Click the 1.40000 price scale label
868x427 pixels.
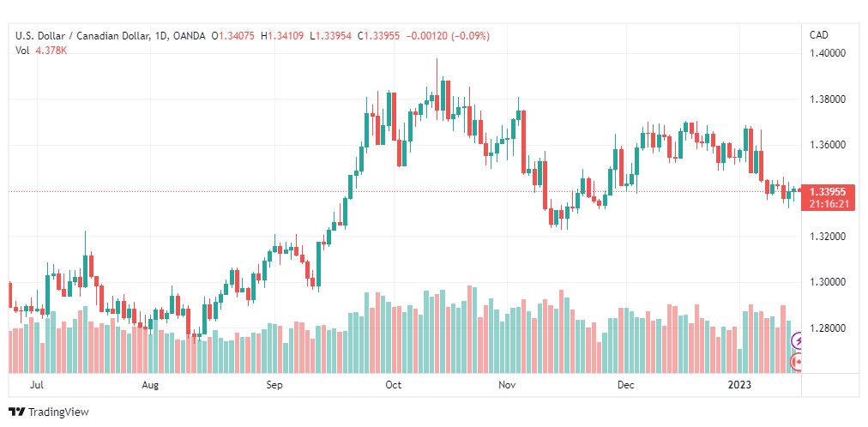point(827,54)
